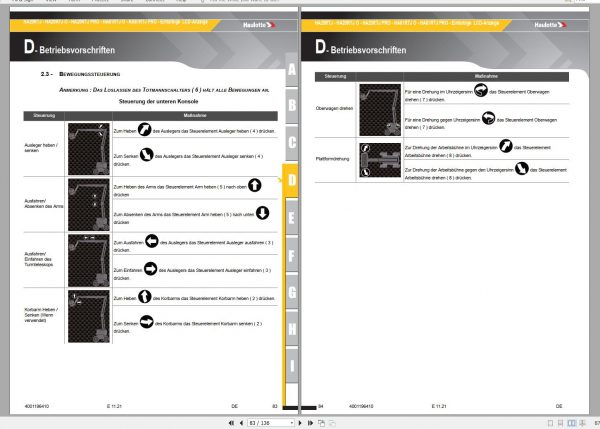The height and width of the screenshot is (429, 600).
Task: Click the Haulotte logo on the right page
Action: point(550,25)
